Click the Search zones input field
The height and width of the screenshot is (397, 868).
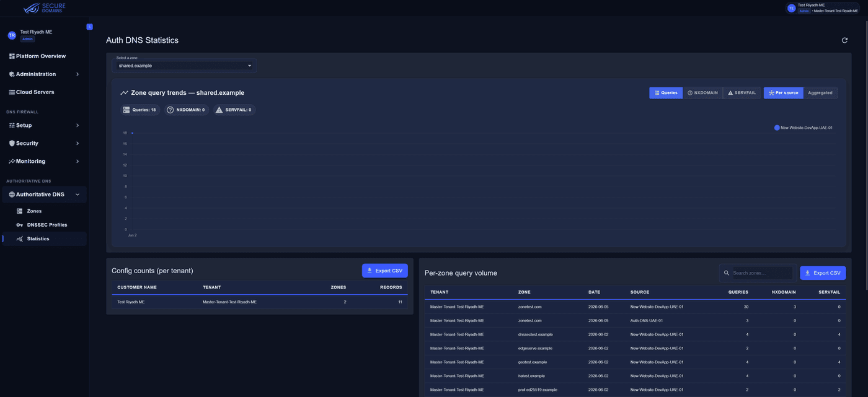pos(762,273)
